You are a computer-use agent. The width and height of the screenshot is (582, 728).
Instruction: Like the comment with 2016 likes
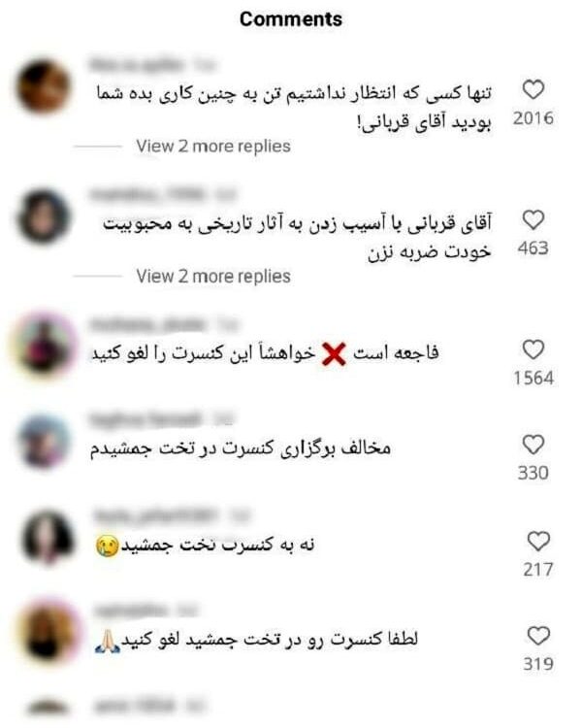click(533, 89)
